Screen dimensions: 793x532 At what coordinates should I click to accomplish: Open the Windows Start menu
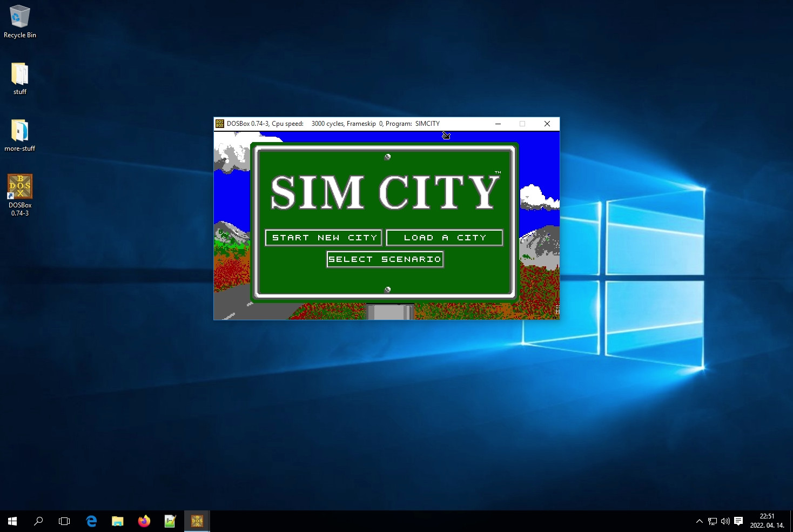click(12, 521)
